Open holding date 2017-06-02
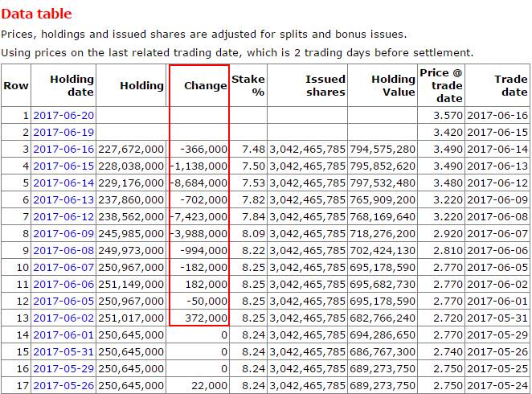This screenshot has height=394, width=532. [x=63, y=318]
